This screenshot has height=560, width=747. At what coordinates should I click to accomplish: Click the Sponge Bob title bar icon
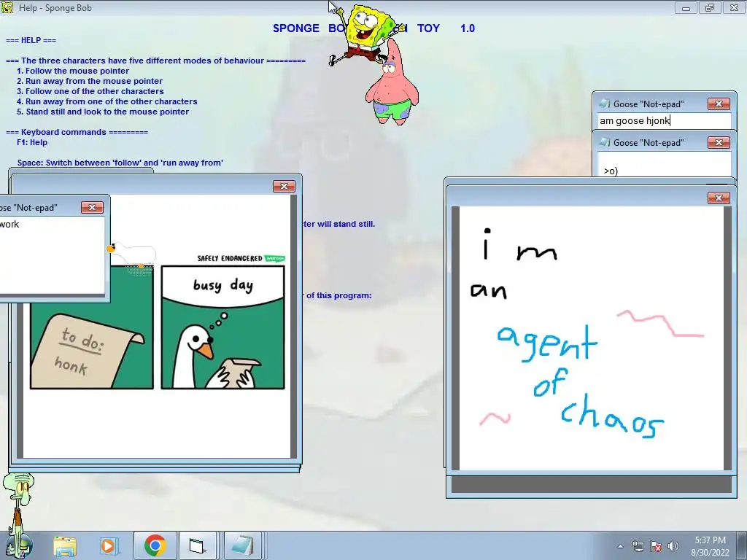click(x=7, y=7)
